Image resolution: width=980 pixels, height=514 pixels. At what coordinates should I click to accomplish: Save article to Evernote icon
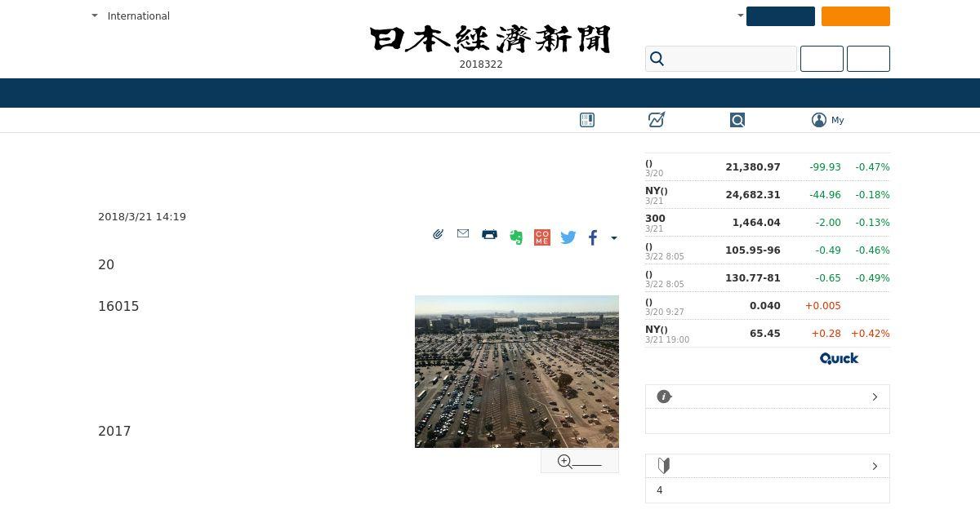(516, 237)
